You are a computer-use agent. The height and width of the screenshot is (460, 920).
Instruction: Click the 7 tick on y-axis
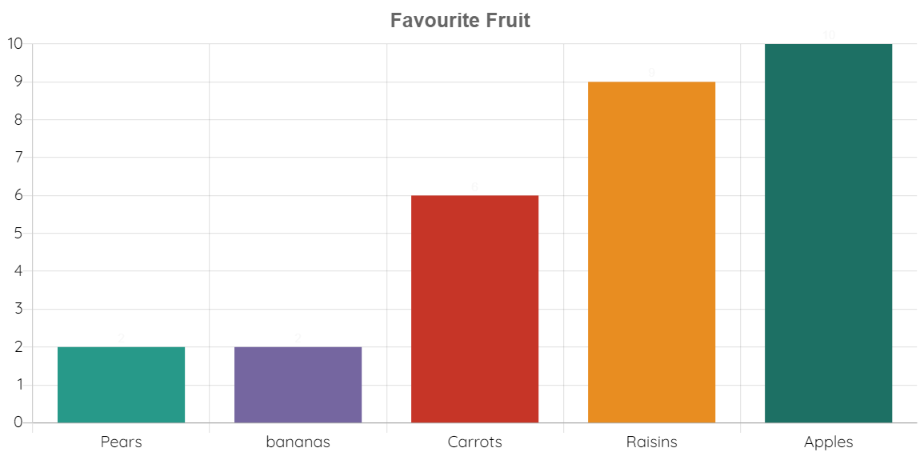pos(18,157)
